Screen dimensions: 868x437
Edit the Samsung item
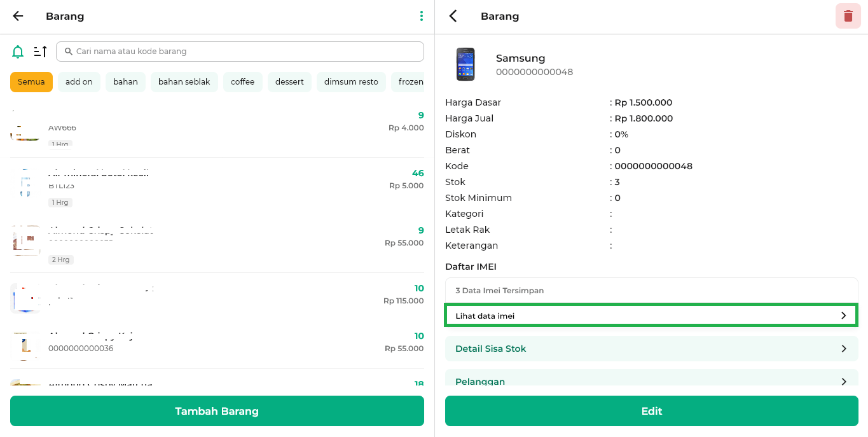click(651, 411)
